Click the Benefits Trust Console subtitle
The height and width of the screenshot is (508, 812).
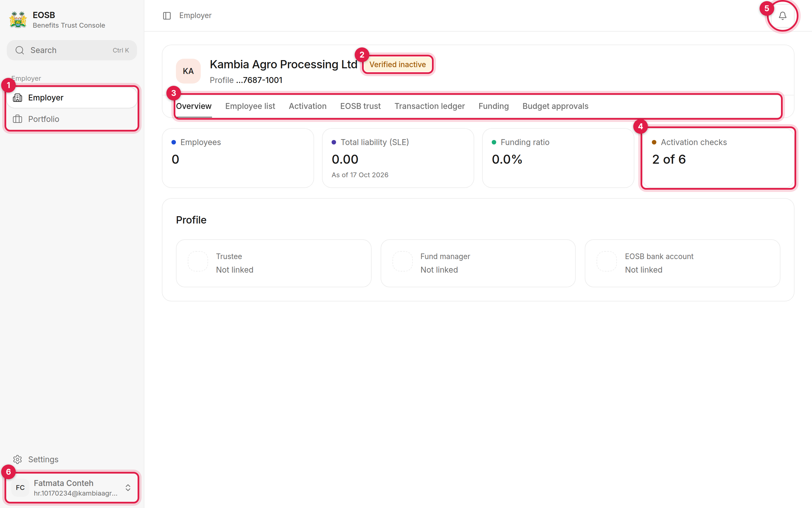tap(69, 25)
